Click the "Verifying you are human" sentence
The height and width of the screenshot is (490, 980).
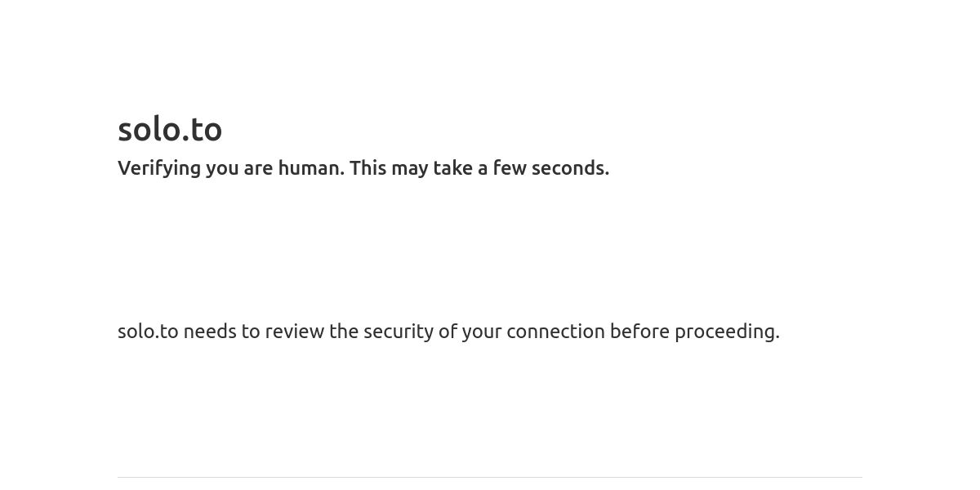231,168
